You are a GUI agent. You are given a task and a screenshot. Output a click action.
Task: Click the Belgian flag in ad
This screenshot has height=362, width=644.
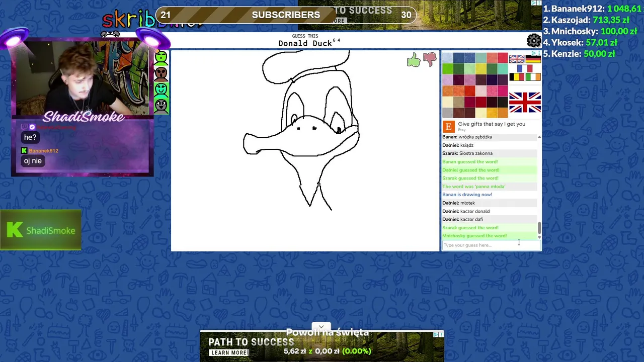point(517,77)
